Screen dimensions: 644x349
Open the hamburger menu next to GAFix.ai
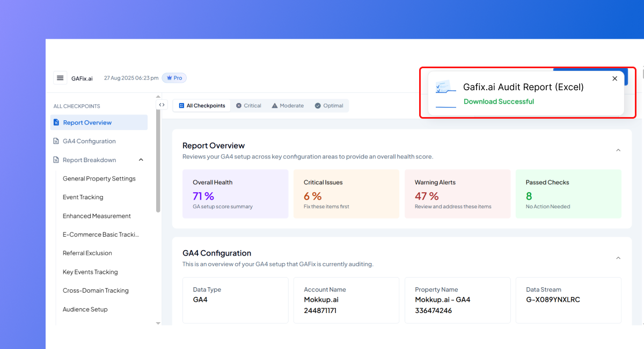[x=60, y=78]
